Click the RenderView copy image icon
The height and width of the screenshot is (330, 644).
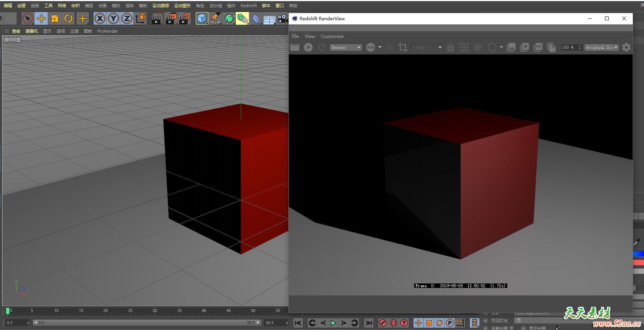coord(551,47)
